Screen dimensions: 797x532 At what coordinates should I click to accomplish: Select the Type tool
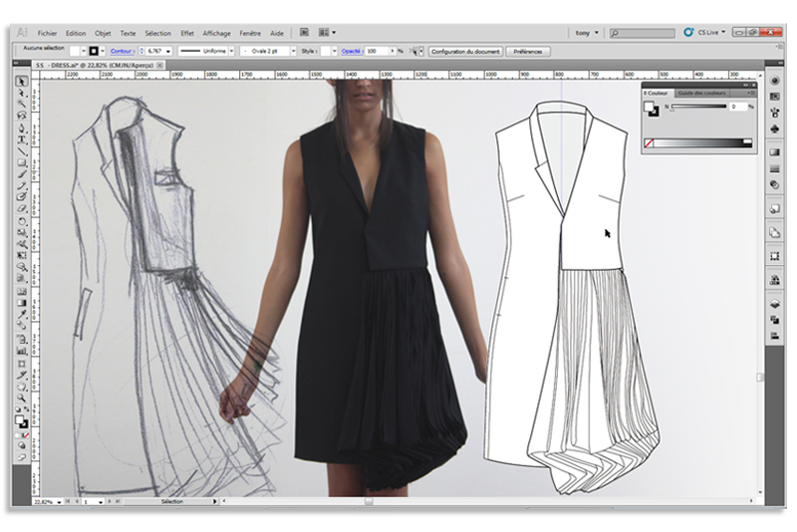21,139
